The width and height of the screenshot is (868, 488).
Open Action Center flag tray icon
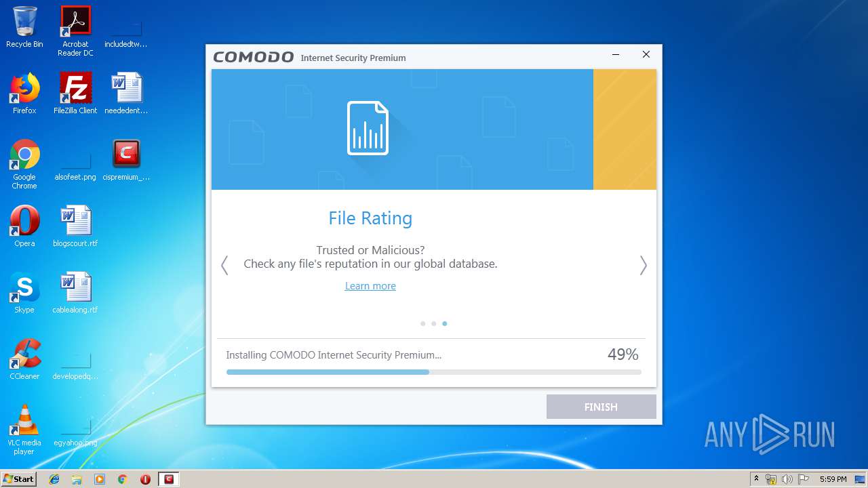[804, 479]
